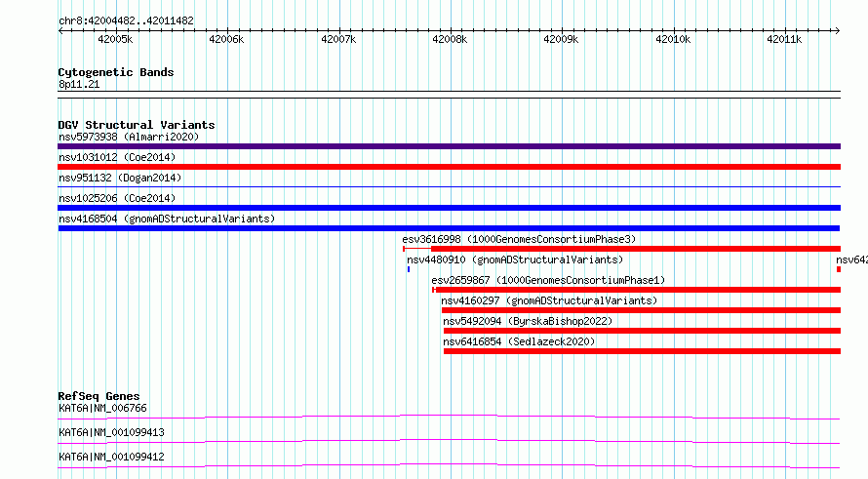
Task: Select the red esv2659867 variant bar
Action: pyautogui.click(x=636, y=290)
